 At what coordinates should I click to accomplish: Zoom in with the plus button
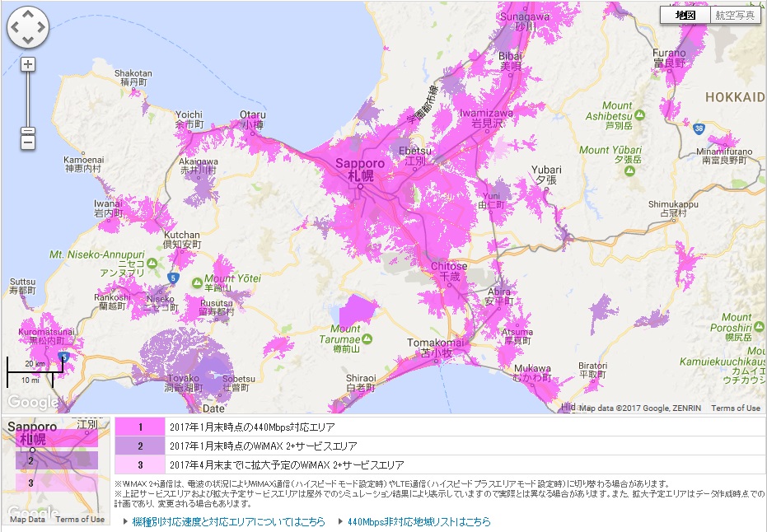(28, 64)
